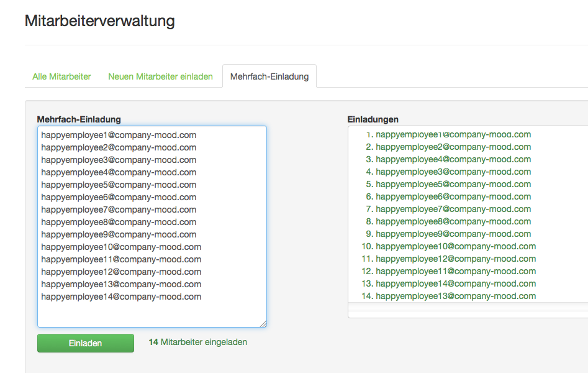Grab the textarea resize handle
The height and width of the screenshot is (373, 588).
pyautogui.click(x=263, y=323)
